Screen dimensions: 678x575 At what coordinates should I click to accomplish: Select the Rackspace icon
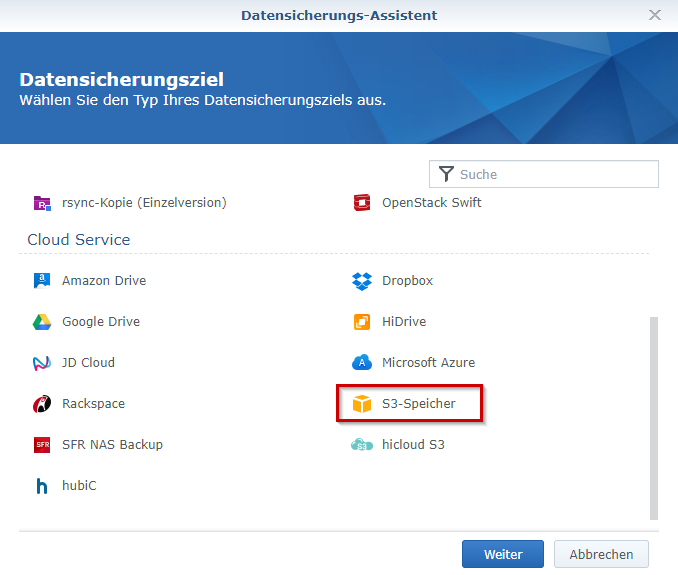(42, 404)
